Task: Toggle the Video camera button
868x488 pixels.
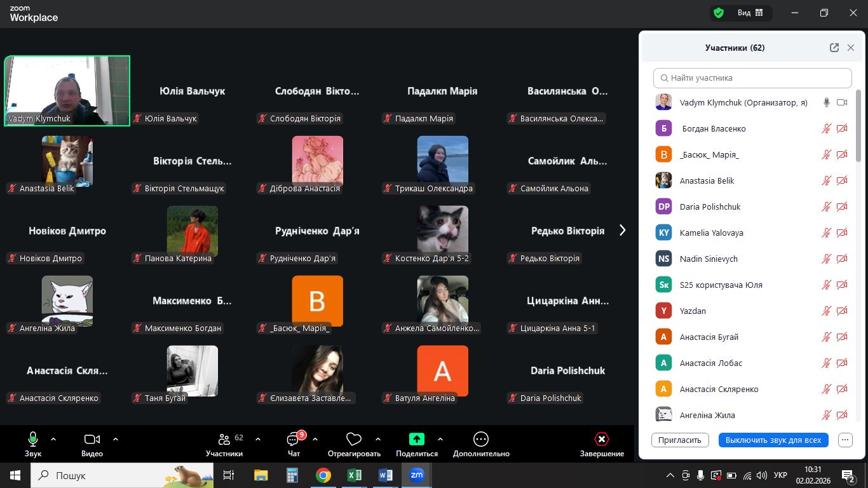Action: 92,439
